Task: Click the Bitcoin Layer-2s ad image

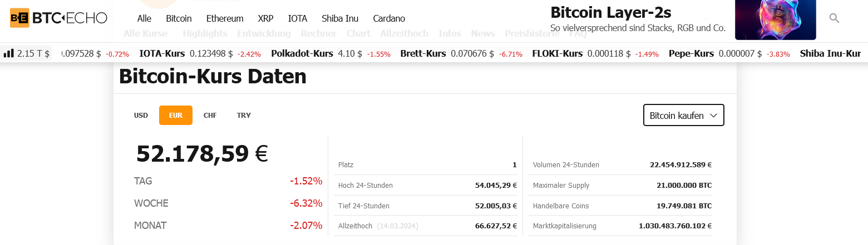Action: click(x=775, y=19)
